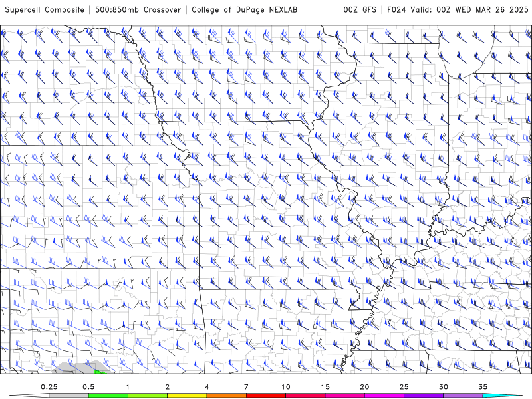Click the '500:850mb Crossover' label
Image resolution: width=532 pixels, height=399 pixels.
(138, 10)
